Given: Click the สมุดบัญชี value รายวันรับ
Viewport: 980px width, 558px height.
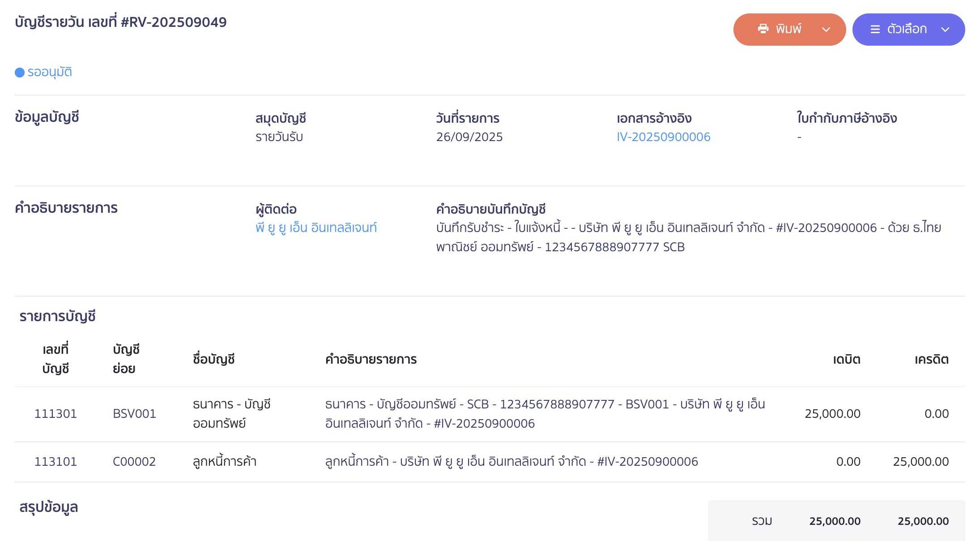Looking at the screenshot, I should (x=279, y=137).
